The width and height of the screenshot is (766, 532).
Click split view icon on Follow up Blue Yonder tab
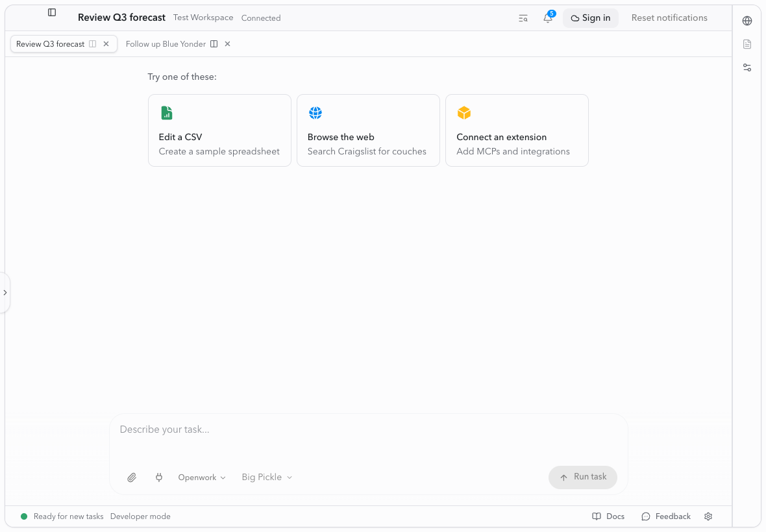pos(214,44)
